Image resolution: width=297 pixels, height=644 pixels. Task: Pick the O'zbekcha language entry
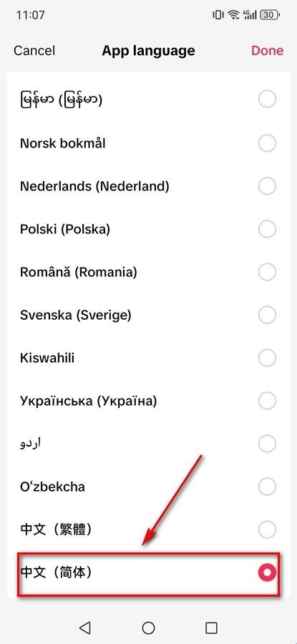(x=148, y=487)
